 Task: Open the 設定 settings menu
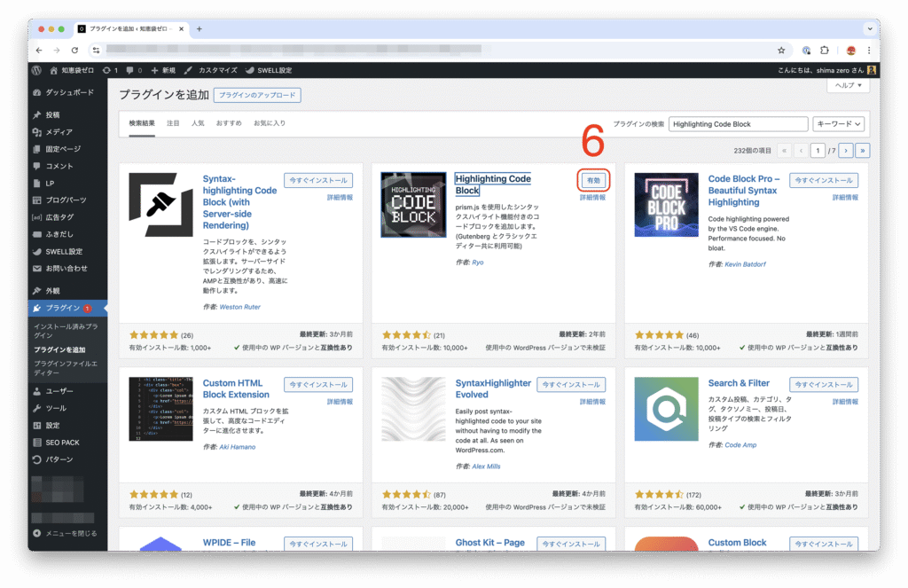(x=67, y=425)
